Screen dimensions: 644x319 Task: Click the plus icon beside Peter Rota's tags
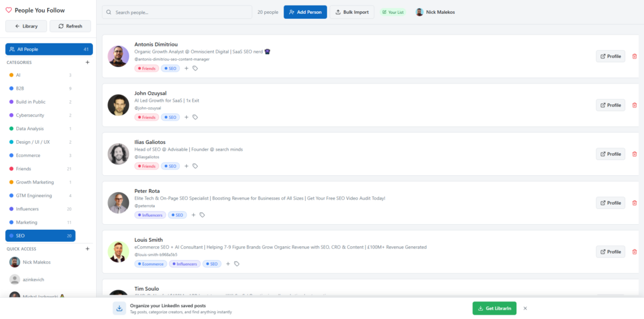(x=194, y=215)
